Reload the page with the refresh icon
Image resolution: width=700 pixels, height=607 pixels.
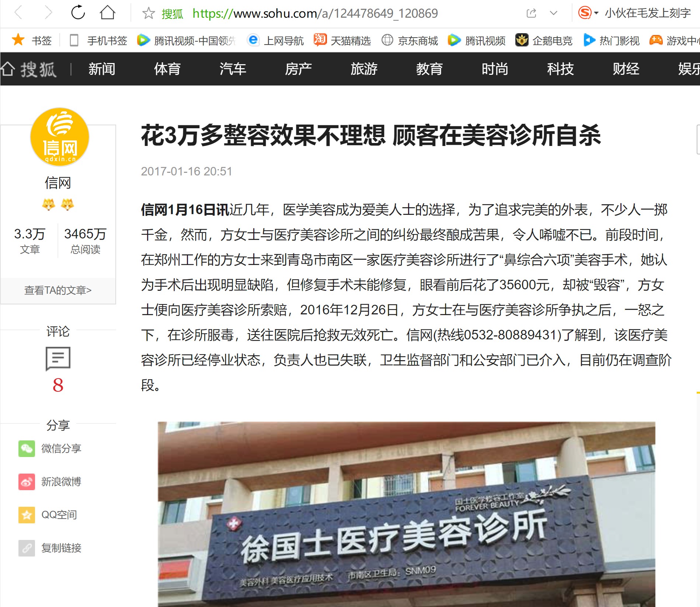click(x=78, y=13)
